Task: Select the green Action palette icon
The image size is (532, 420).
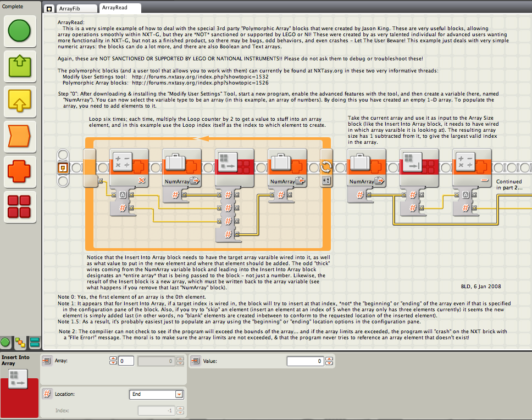Action: pos(20,66)
